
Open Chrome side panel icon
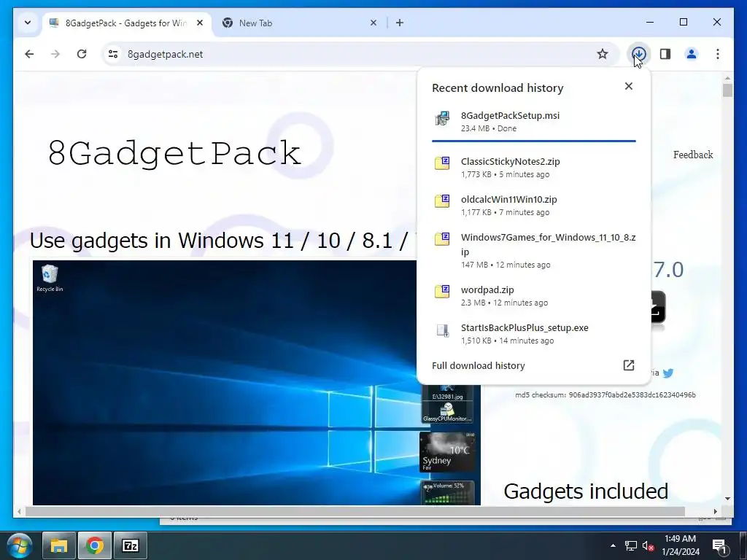(x=665, y=54)
